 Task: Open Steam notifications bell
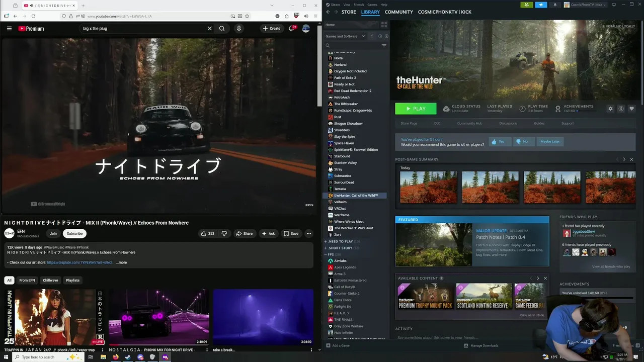pyautogui.click(x=555, y=5)
